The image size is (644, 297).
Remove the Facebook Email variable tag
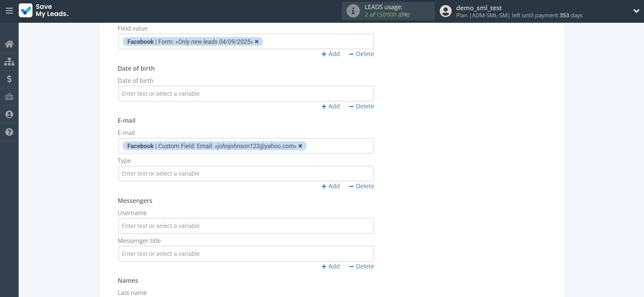coord(300,146)
